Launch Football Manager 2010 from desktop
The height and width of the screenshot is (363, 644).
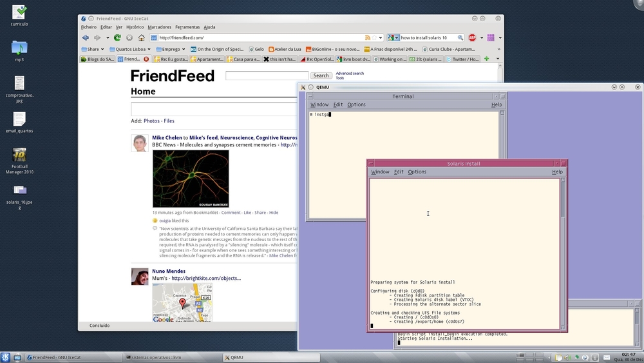click(19, 161)
